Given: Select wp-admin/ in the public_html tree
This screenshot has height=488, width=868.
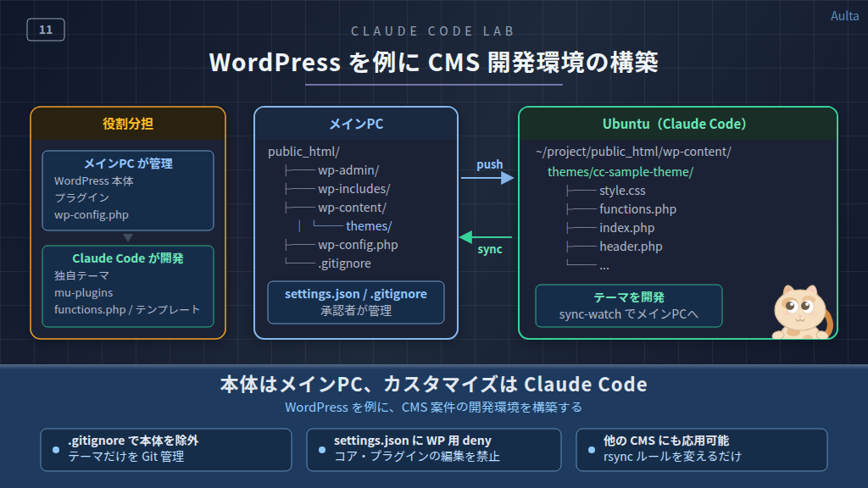Looking at the screenshot, I should (348, 170).
